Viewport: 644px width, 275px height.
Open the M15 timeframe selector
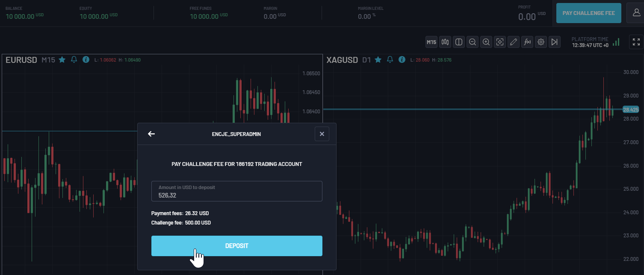coord(431,42)
